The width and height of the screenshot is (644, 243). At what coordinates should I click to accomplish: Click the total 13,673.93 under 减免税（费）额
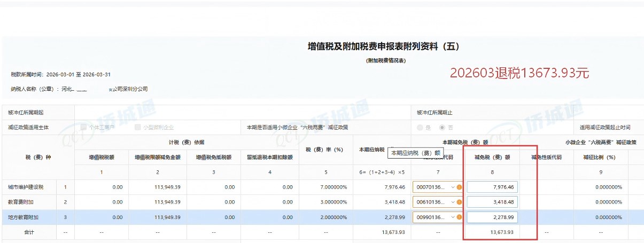click(502, 232)
